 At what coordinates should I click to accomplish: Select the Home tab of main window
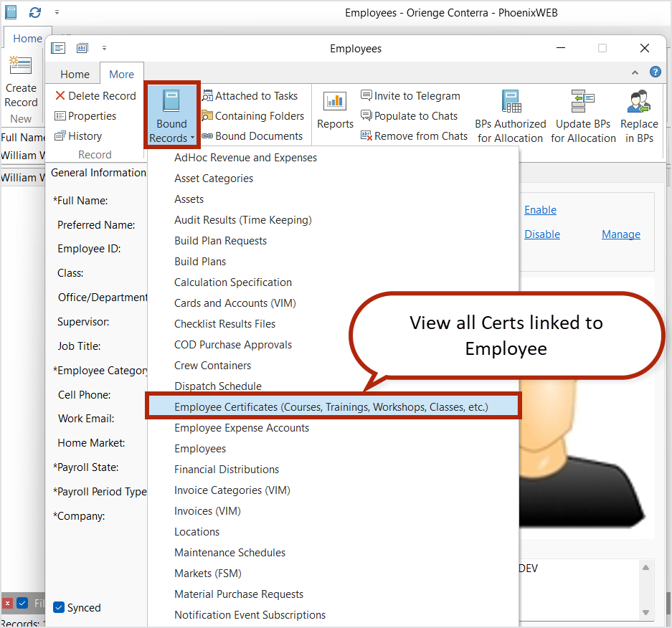click(28, 39)
